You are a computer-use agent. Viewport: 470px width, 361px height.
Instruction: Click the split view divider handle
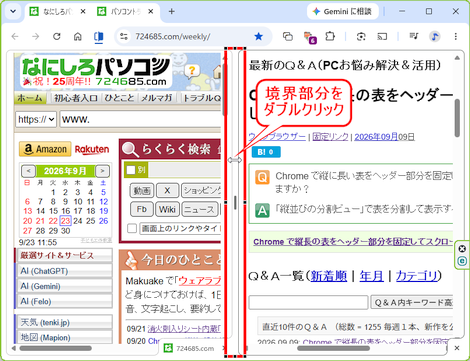point(235,202)
